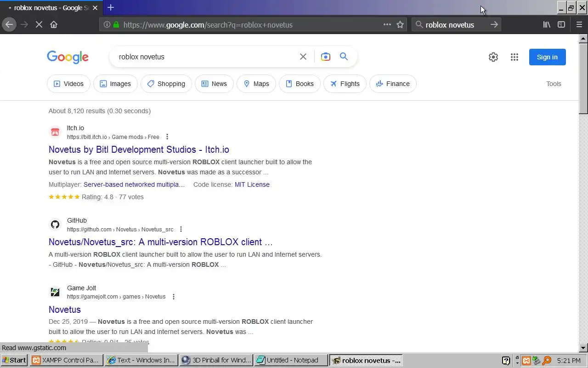Click the Google logo
Screen dimensions: 588x368
pyautogui.click(x=68, y=57)
